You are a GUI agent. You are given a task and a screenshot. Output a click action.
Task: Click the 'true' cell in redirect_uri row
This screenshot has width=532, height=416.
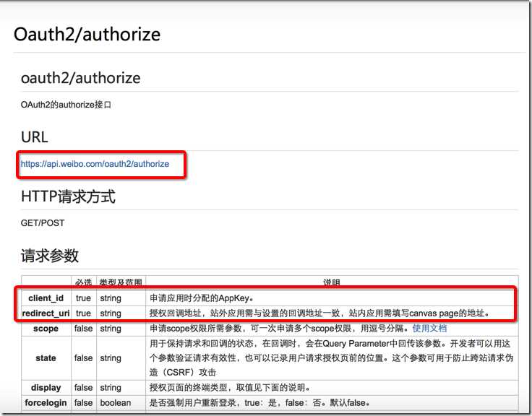tap(84, 313)
